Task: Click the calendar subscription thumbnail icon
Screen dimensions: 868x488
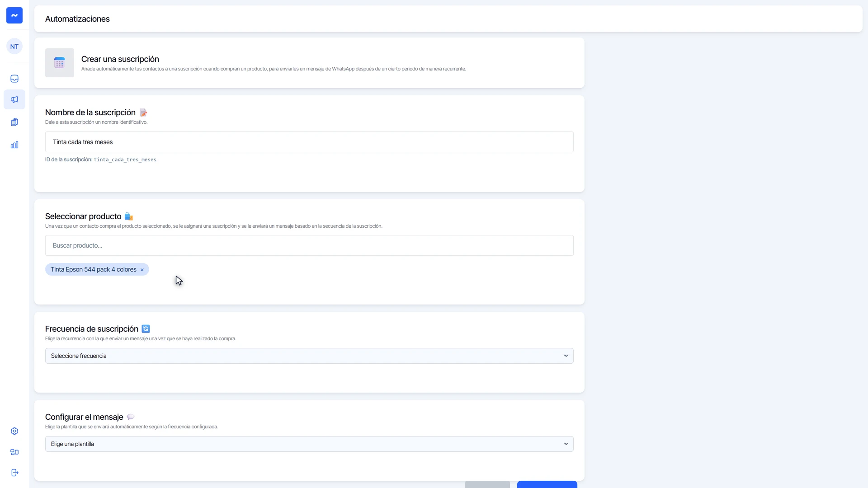Action: coord(60,63)
